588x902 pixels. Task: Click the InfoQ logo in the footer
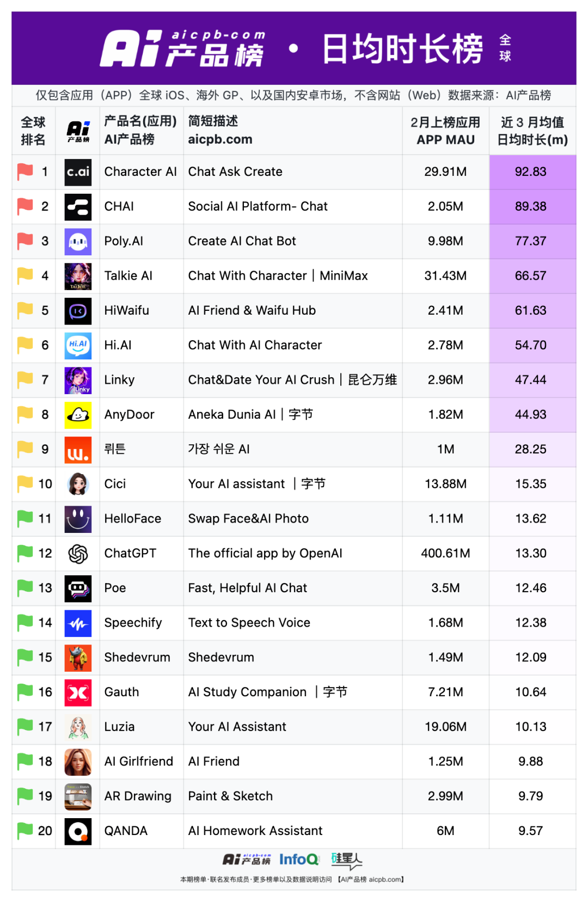[x=299, y=860]
